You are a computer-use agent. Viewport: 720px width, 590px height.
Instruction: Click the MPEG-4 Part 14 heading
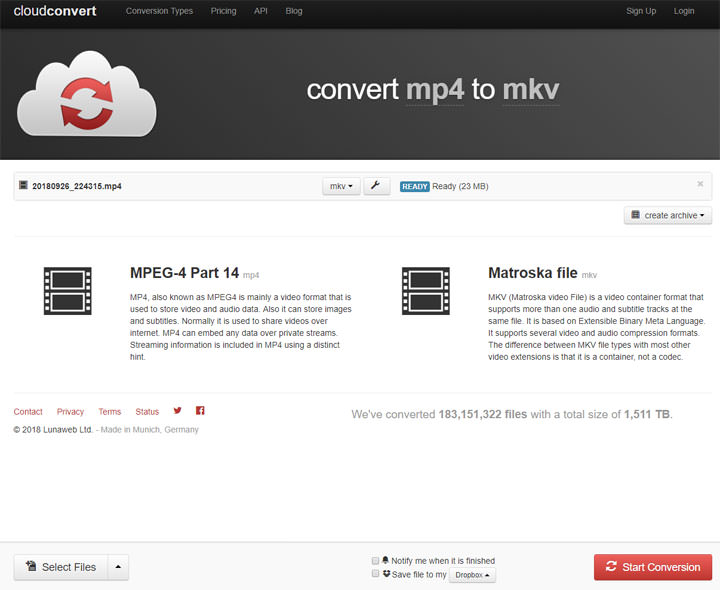click(x=185, y=273)
